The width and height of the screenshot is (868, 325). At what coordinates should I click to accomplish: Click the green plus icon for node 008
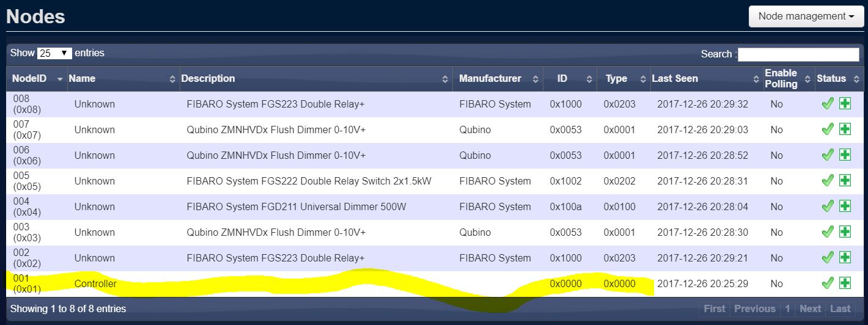point(845,104)
